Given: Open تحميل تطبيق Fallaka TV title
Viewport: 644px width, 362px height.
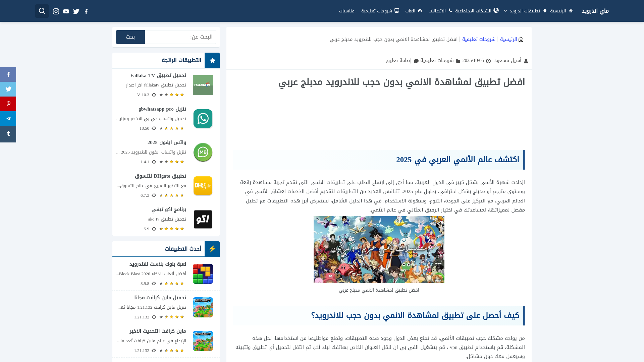Looking at the screenshot, I should [158, 75].
